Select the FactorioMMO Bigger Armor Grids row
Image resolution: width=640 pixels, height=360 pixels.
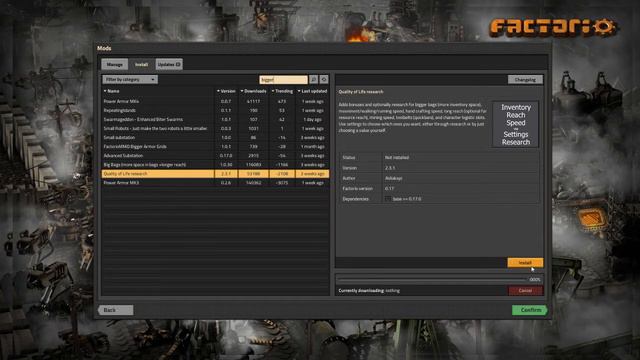[215, 147]
